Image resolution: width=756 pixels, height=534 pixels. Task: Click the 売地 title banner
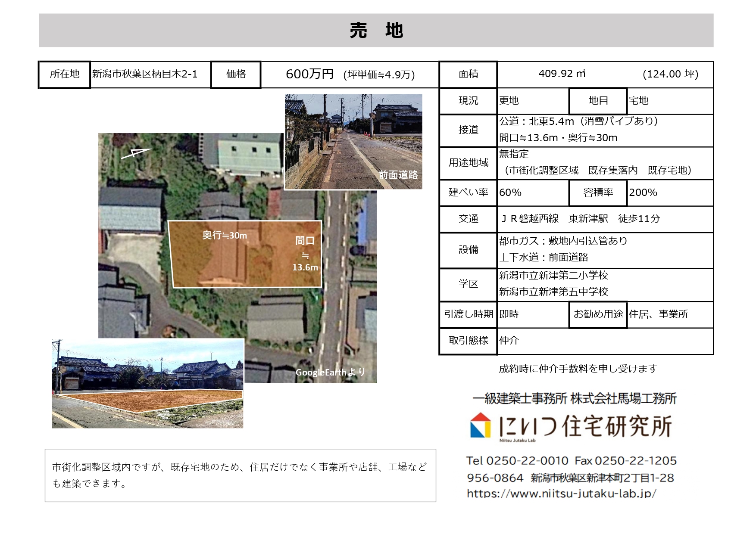(376, 30)
